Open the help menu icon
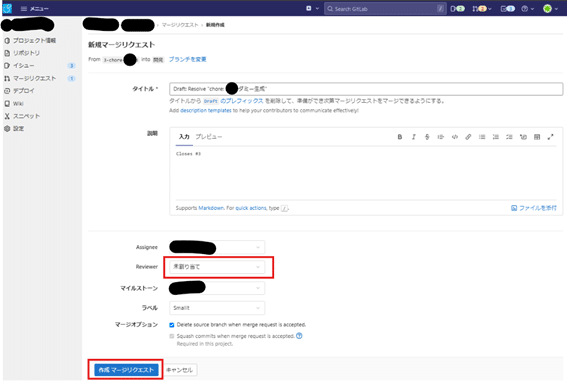567x381 pixels. [x=527, y=9]
